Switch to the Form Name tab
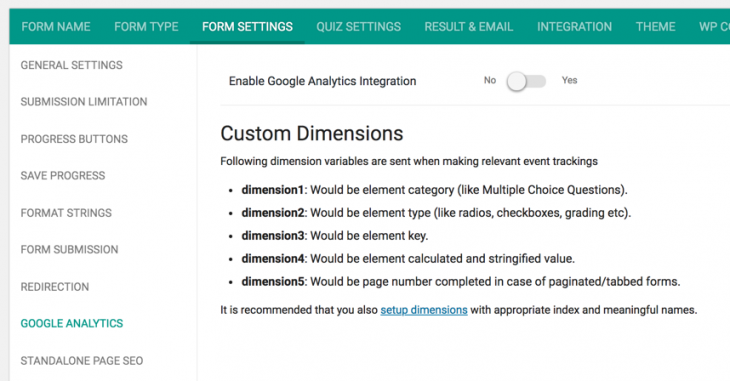 coord(56,27)
